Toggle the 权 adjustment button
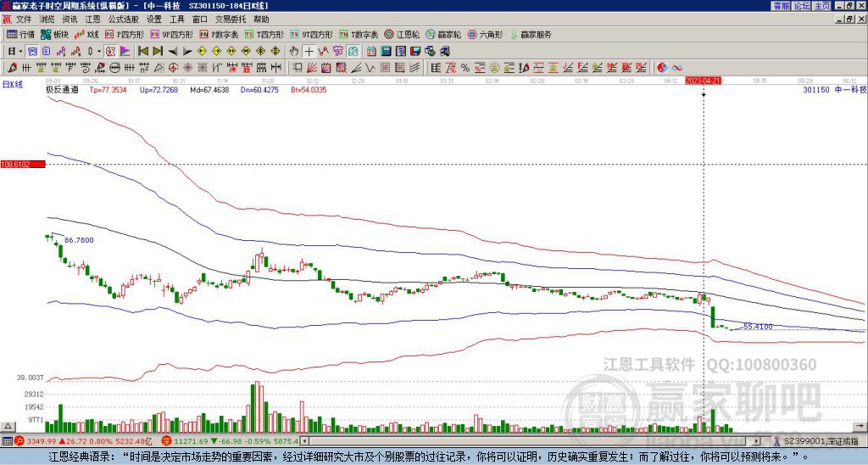Image resolution: width=868 pixels, height=465 pixels. (111, 51)
